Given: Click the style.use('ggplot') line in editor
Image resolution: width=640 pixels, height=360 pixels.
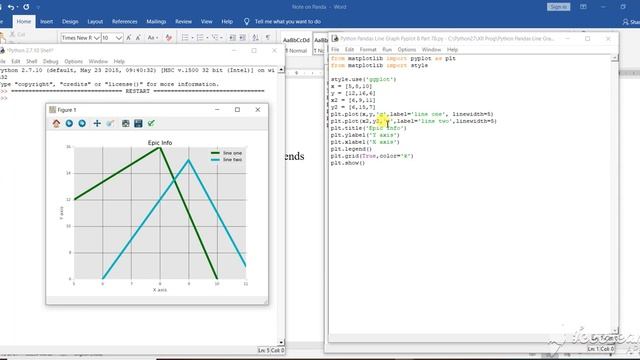Looking at the screenshot, I should tap(363, 79).
